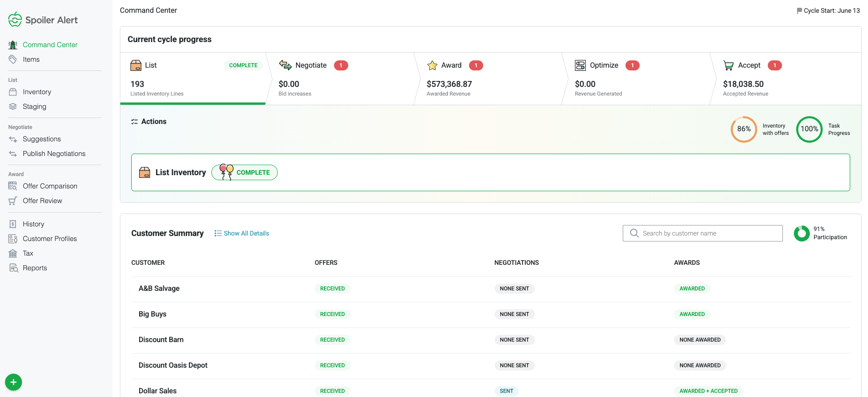
Task: Click the balloons icon in COMPLETE badge
Action: [x=226, y=172]
